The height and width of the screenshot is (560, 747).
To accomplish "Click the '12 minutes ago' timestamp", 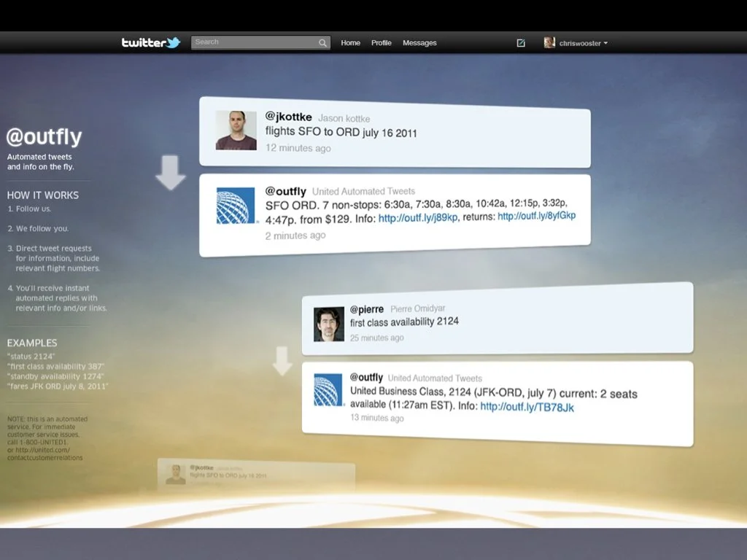I will click(x=298, y=148).
